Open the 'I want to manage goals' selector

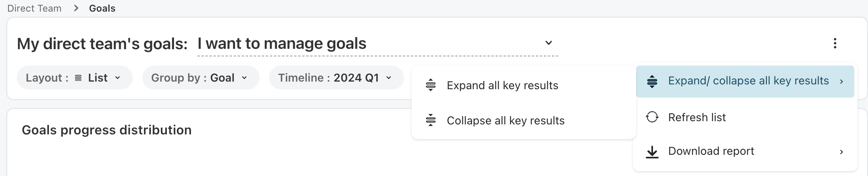click(x=377, y=43)
